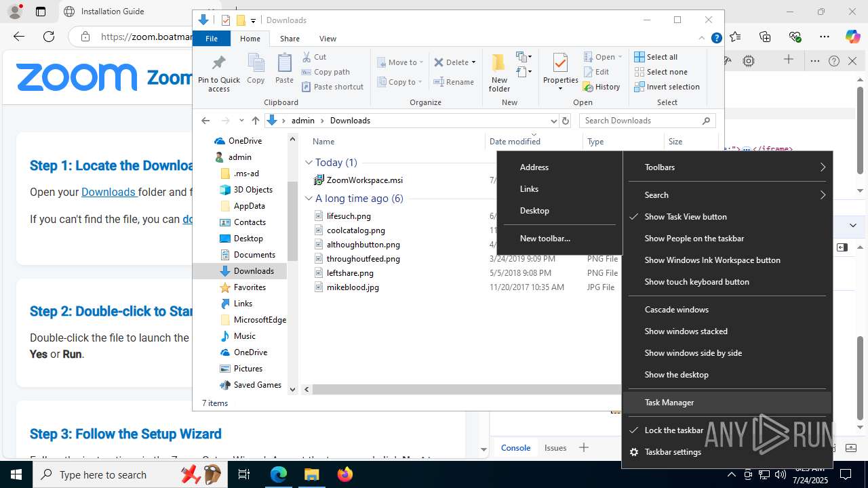This screenshot has width=868, height=488.
Task: Open the Delete dropdown arrow
Action: [x=473, y=62]
